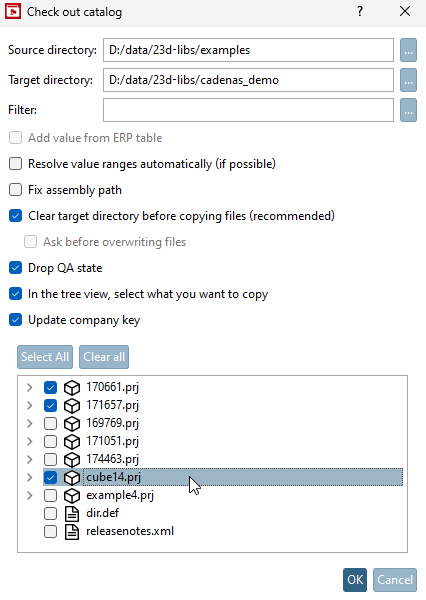Viewport: 426px width, 600px height.
Task: Click the Clear all button
Action: point(104,357)
